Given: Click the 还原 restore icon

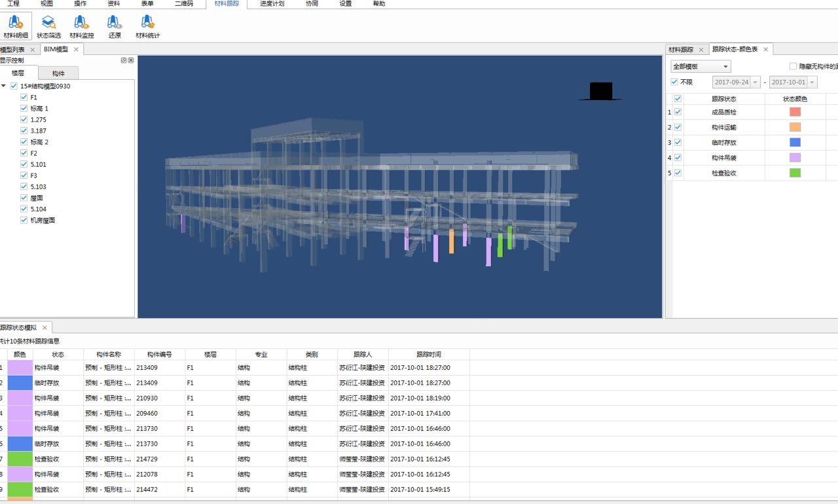Looking at the screenshot, I should pyautogui.click(x=115, y=26).
